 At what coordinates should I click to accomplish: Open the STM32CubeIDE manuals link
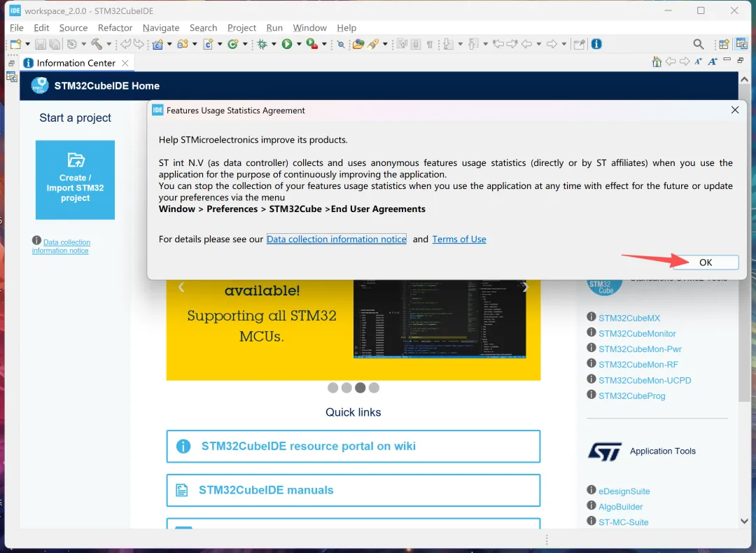353,490
